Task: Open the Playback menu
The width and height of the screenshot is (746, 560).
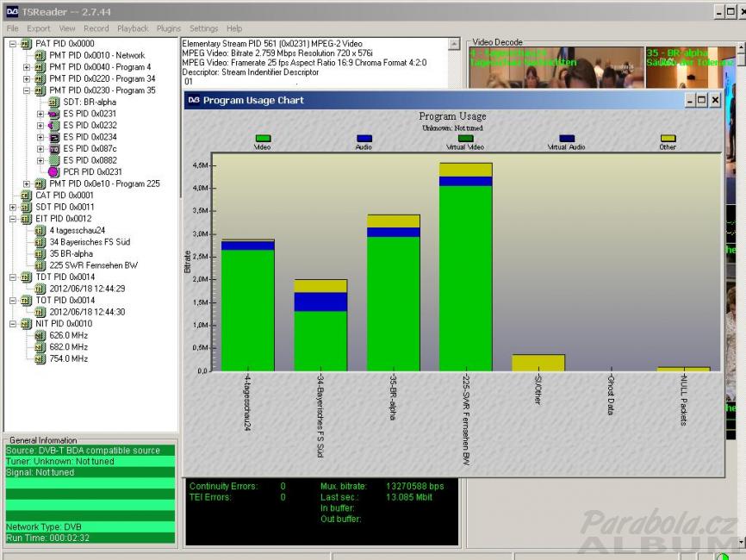Action: click(133, 28)
